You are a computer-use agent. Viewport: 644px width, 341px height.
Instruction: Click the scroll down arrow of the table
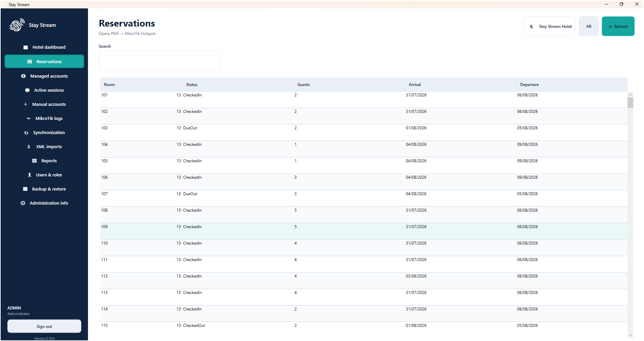[x=630, y=335]
